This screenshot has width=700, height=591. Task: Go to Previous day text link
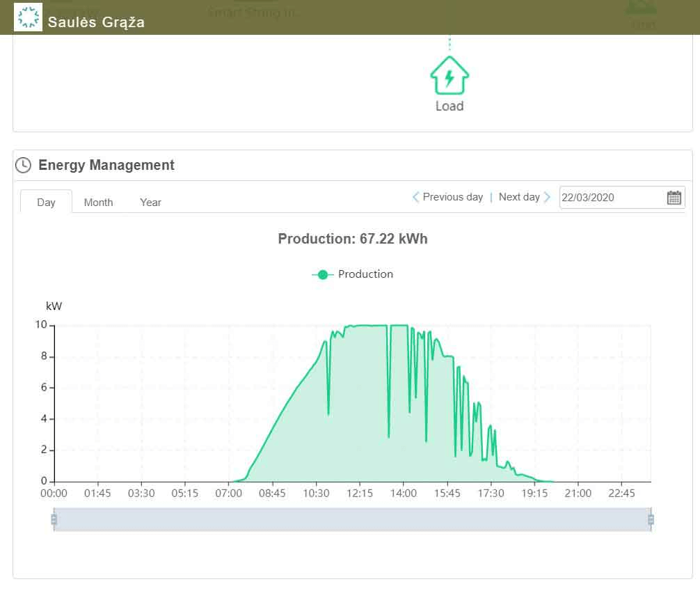(x=452, y=197)
